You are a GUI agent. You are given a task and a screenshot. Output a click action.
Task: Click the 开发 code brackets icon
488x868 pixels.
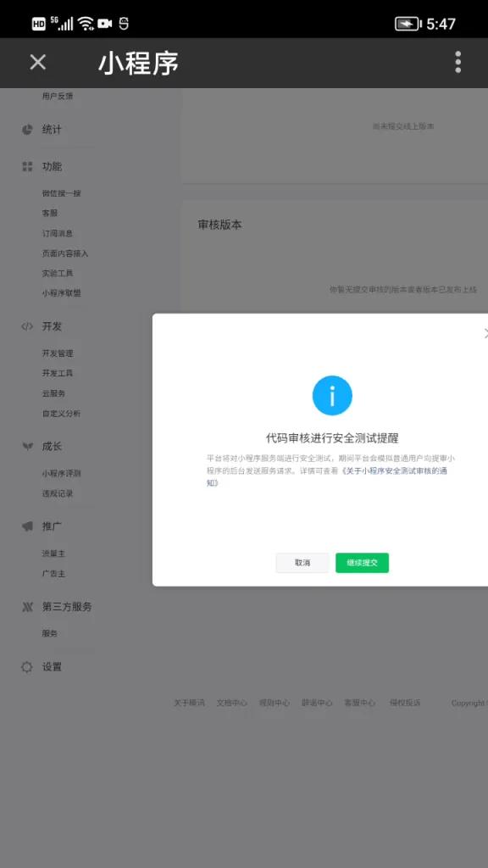tap(27, 326)
